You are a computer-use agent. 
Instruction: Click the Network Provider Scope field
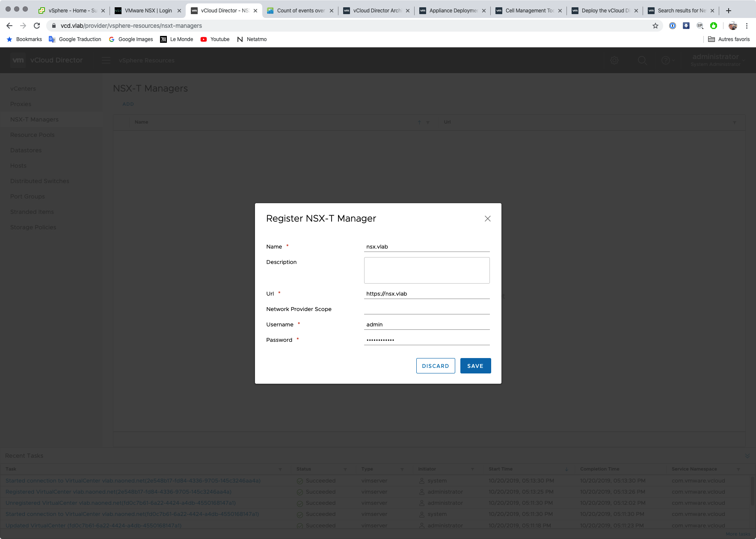[427, 309]
